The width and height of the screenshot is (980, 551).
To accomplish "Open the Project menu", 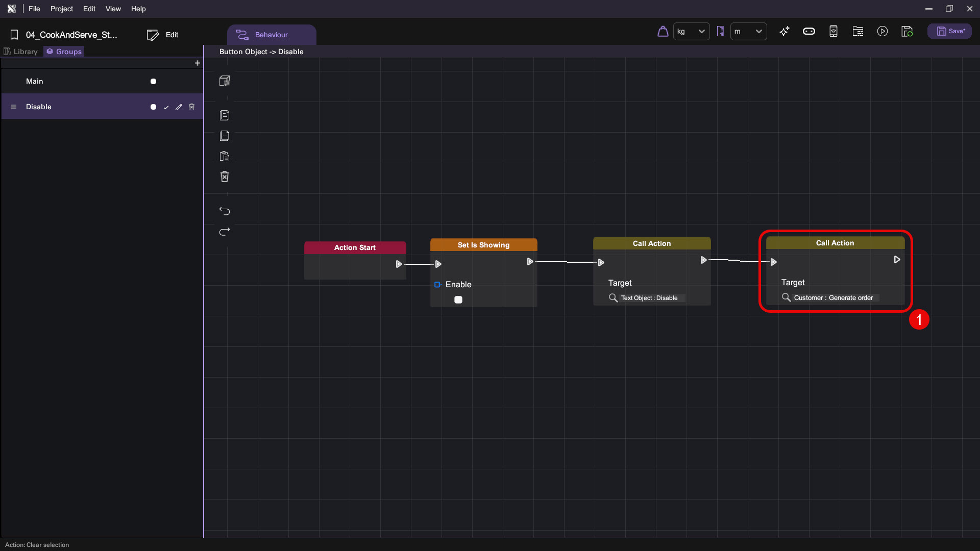I will coord(61,9).
